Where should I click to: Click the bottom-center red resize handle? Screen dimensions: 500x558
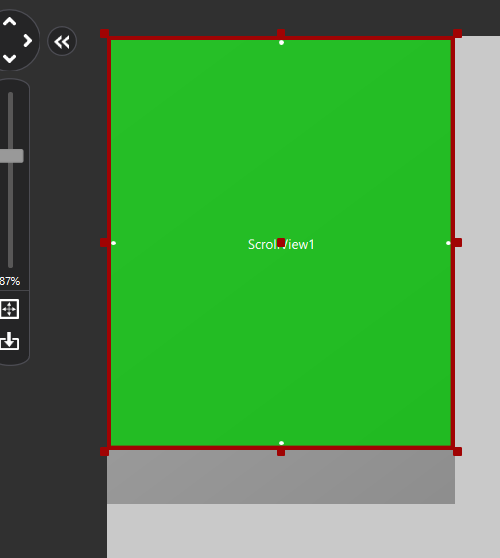[x=281, y=452]
